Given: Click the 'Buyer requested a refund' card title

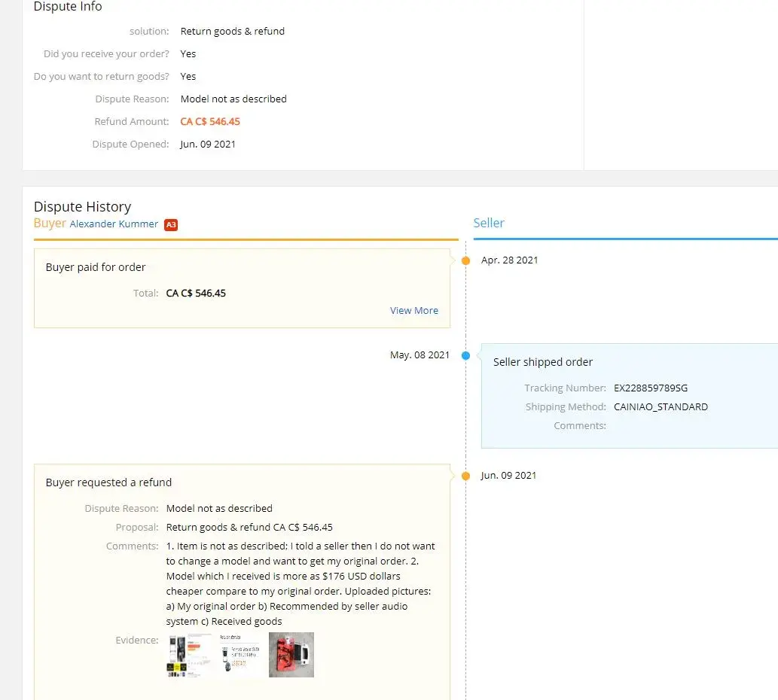Looking at the screenshot, I should pos(108,482).
